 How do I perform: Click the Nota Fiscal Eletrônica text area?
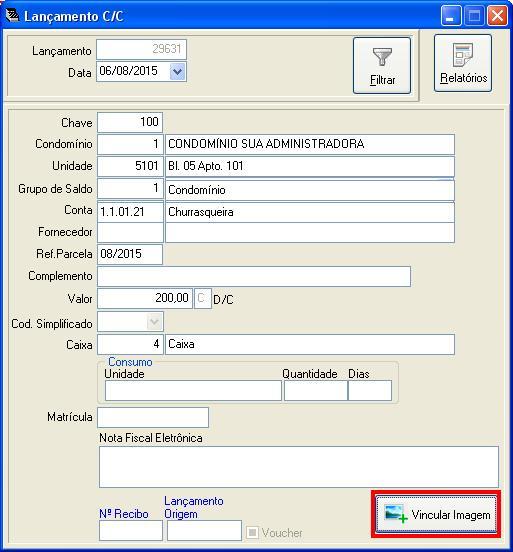[x=299, y=467]
